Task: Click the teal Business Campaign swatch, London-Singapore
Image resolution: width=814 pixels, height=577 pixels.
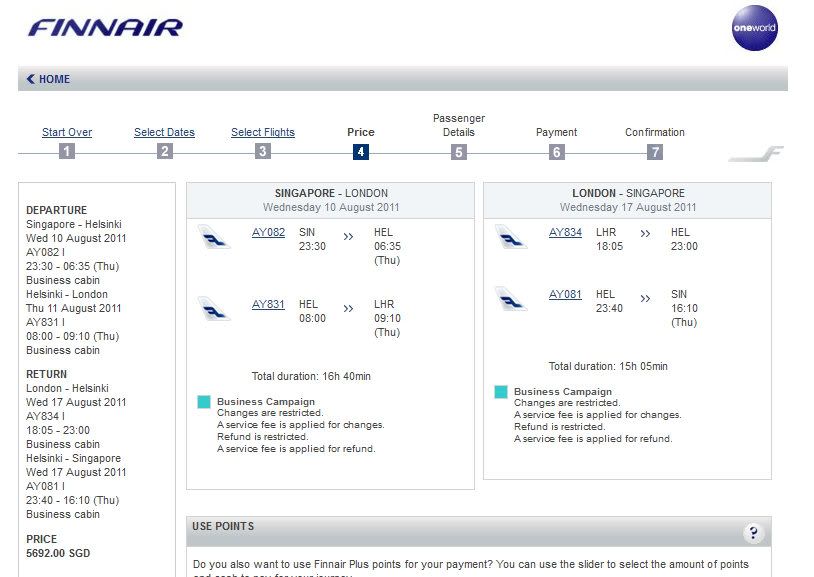Action: click(x=501, y=392)
